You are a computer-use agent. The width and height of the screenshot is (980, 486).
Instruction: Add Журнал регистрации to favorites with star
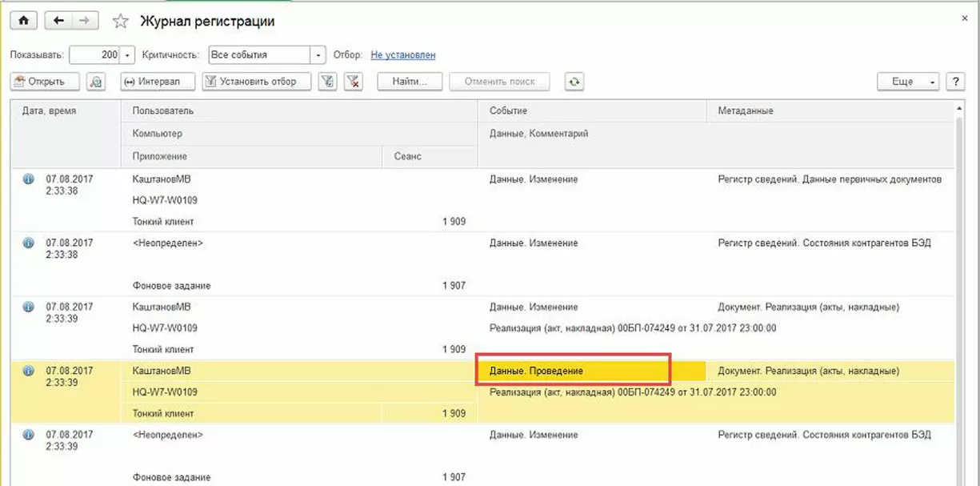click(121, 22)
